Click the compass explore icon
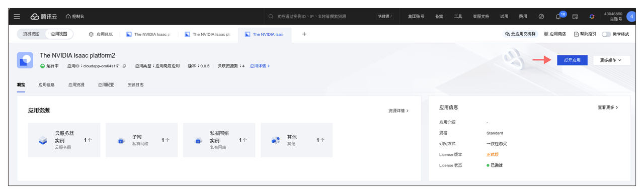This screenshot has width=644, height=194. coord(541,17)
